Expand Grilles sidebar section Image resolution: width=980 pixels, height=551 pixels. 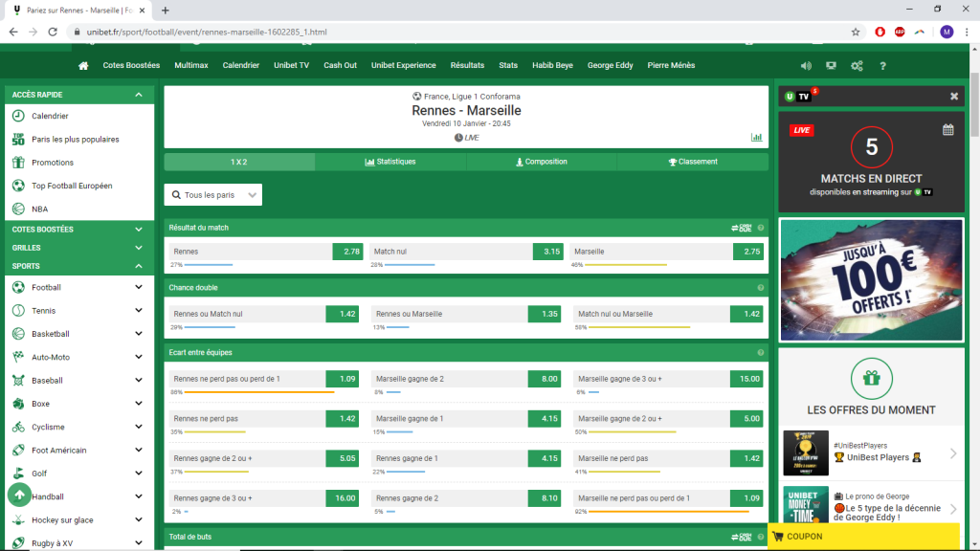pyautogui.click(x=139, y=248)
